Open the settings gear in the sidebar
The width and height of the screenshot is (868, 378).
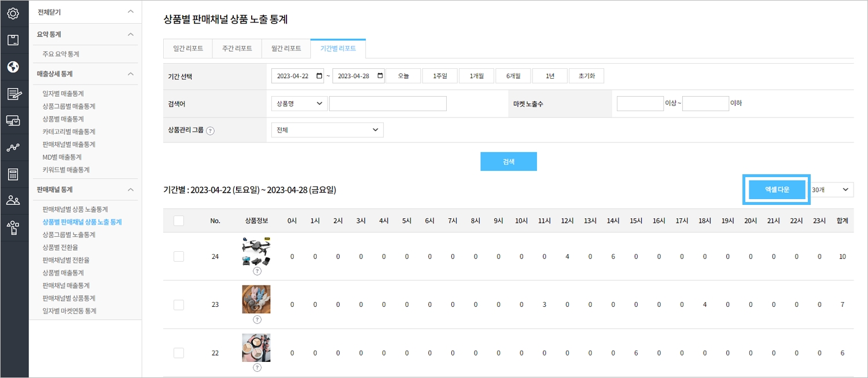coord(13,13)
